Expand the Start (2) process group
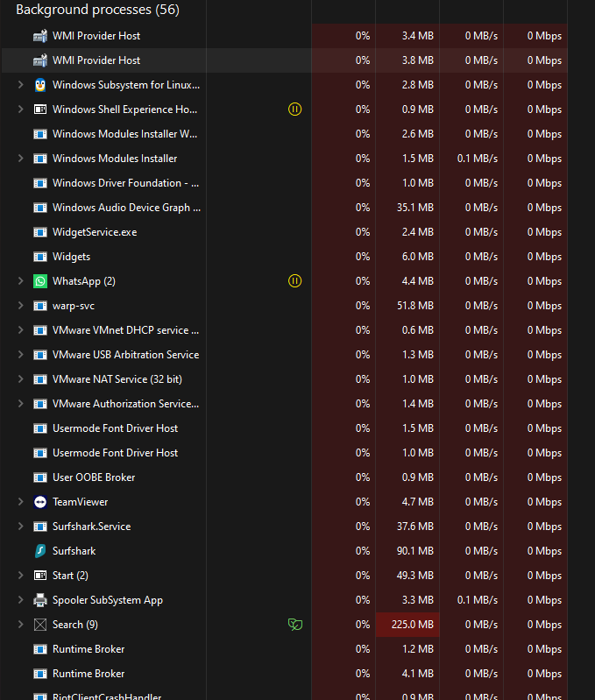Viewport: 595px width, 700px height. [x=20, y=575]
